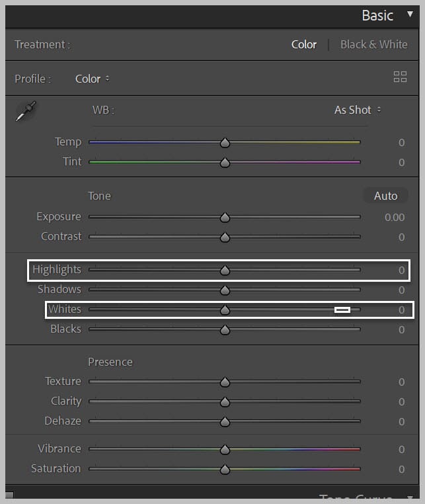This screenshot has width=425, height=504.
Task: Open the As Shot white balance dropdown
Action: pyautogui.click(x=358, y=110)
